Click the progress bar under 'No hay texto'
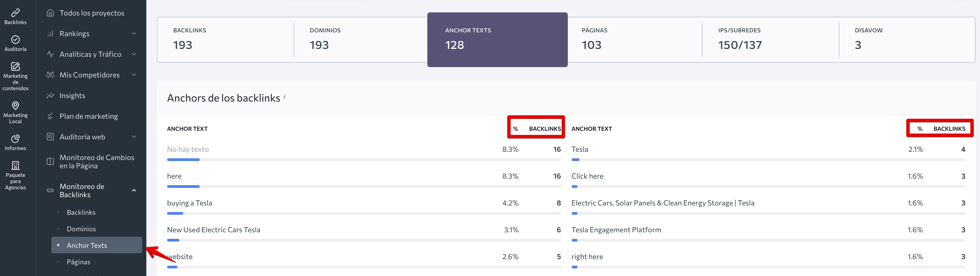The height and width of the screenshot is (276, 980). [x=364, y=160]
